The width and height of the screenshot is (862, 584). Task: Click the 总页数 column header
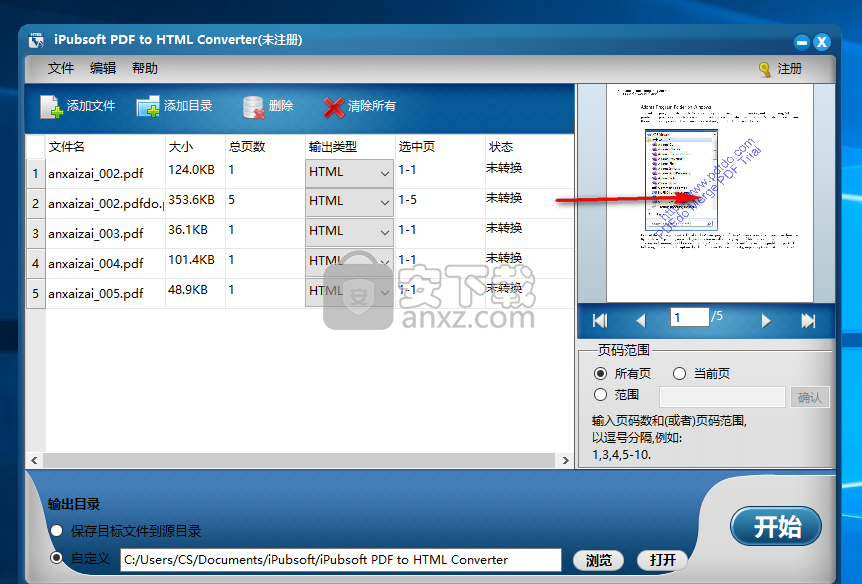click(x=247, y=147)
